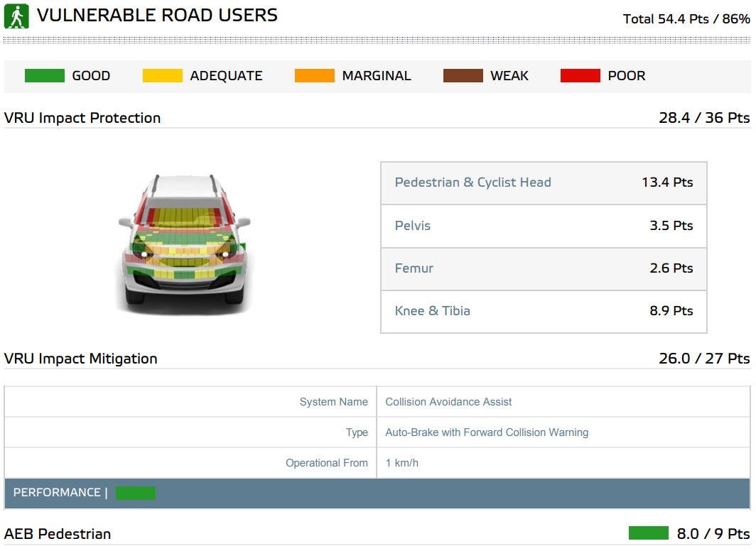The image size is (756, 551).
Task: Click the Femur score row
Action: click(544, 268)
